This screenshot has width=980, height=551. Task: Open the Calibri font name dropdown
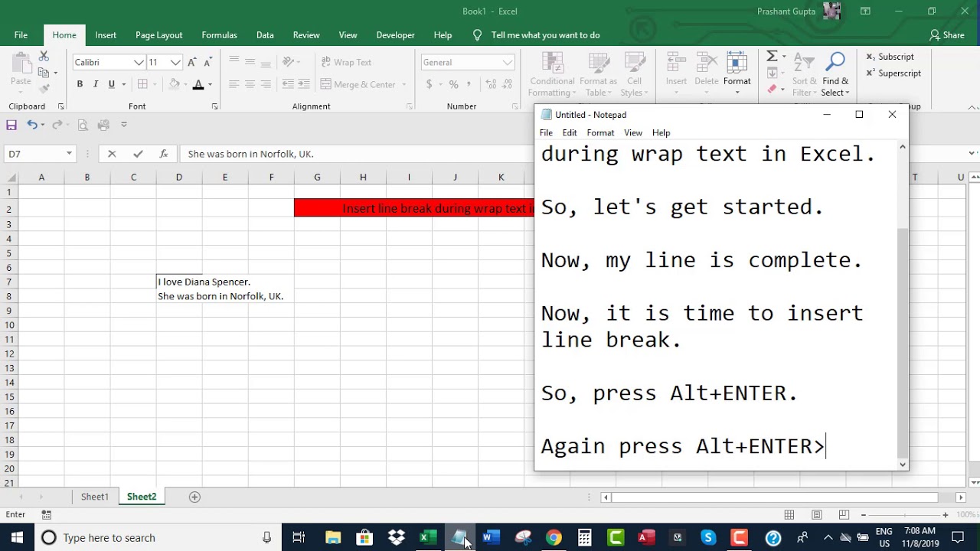[139, 62]
